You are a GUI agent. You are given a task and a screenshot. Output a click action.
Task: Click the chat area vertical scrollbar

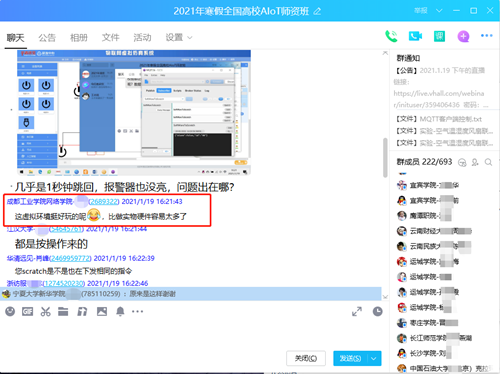tap(385, 157)
